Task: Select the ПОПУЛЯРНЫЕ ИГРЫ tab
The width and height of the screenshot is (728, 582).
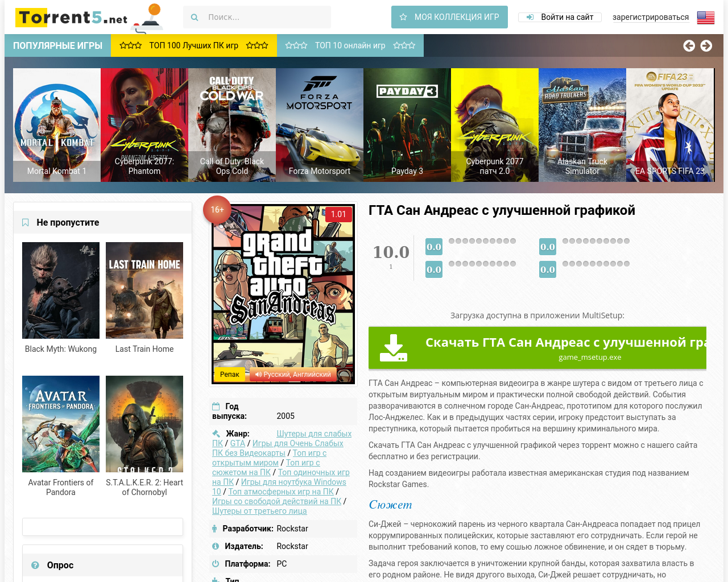Action: point(58,45)
